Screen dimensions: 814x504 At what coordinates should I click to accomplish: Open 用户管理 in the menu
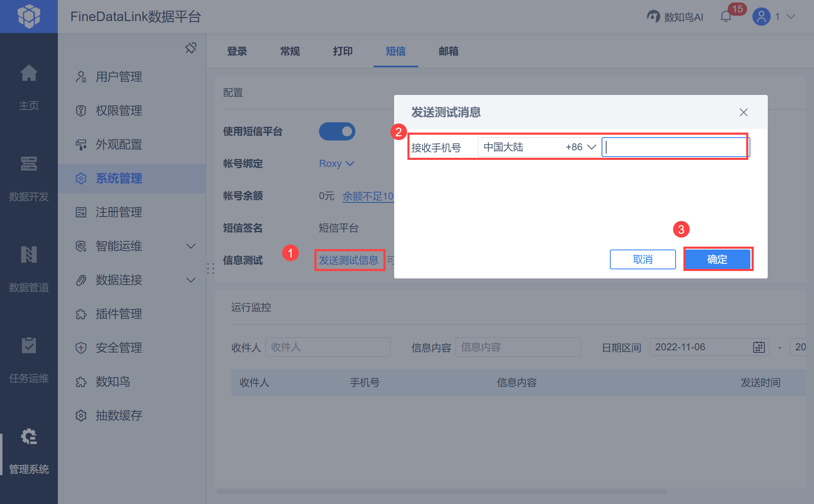pos(119,77)
